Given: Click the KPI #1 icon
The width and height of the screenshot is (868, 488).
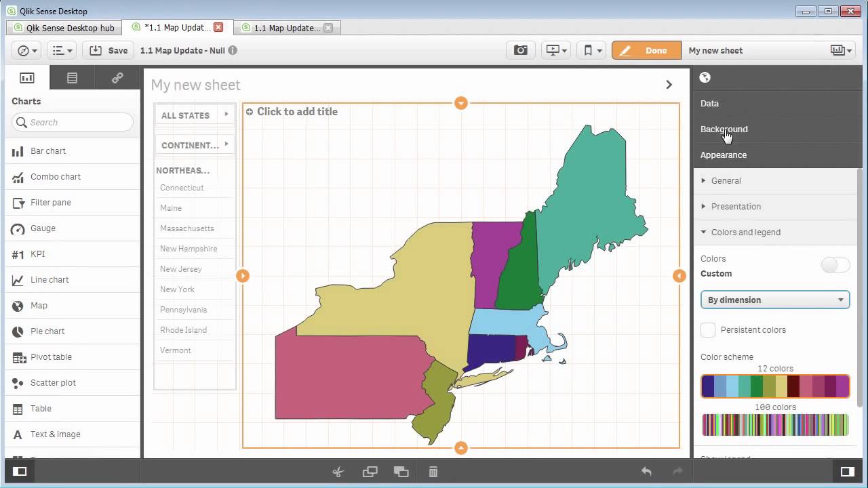Looking at the screenshot, I should (18, 255).
